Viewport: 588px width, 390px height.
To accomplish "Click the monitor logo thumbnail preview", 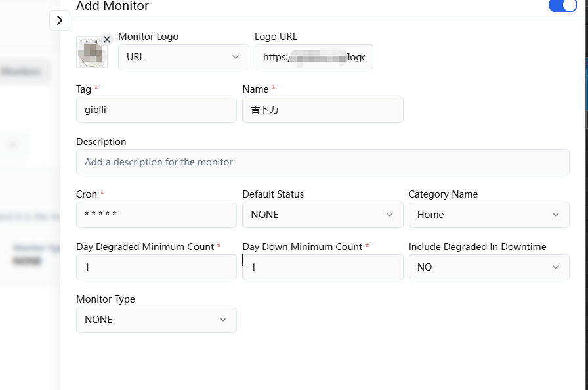I will pos(91,52).
